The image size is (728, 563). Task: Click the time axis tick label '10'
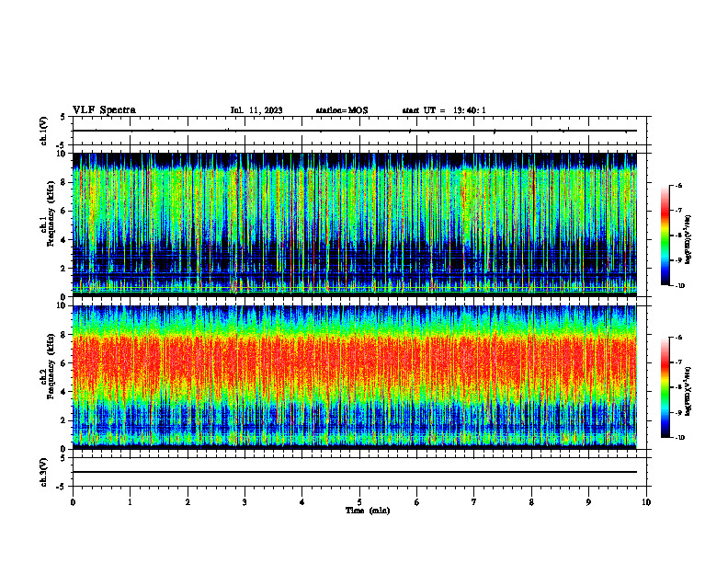(646, 502)
